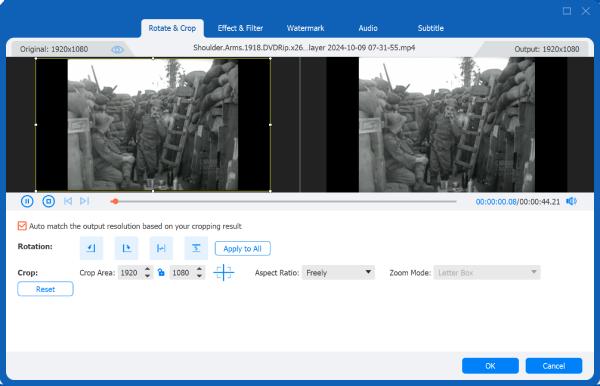
Task: Click Apply to All button
Action: 243,249
